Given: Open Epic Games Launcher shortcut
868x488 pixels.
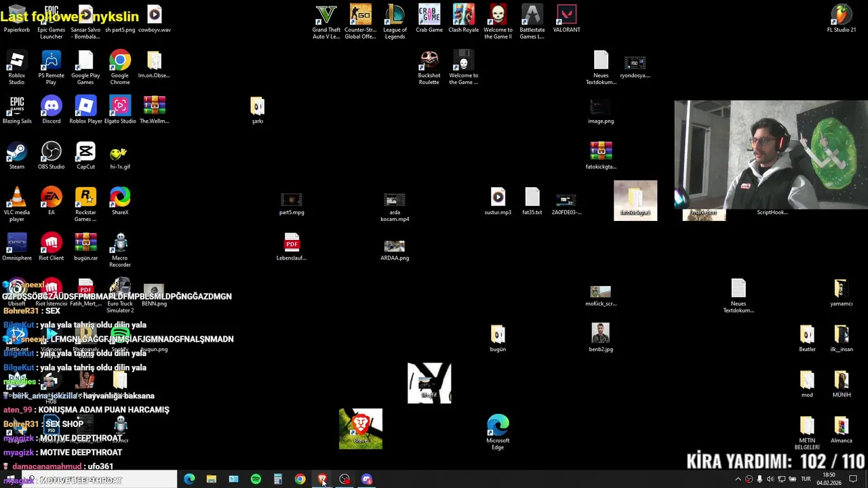Looking at the screenshot, I should click(51, 22).
